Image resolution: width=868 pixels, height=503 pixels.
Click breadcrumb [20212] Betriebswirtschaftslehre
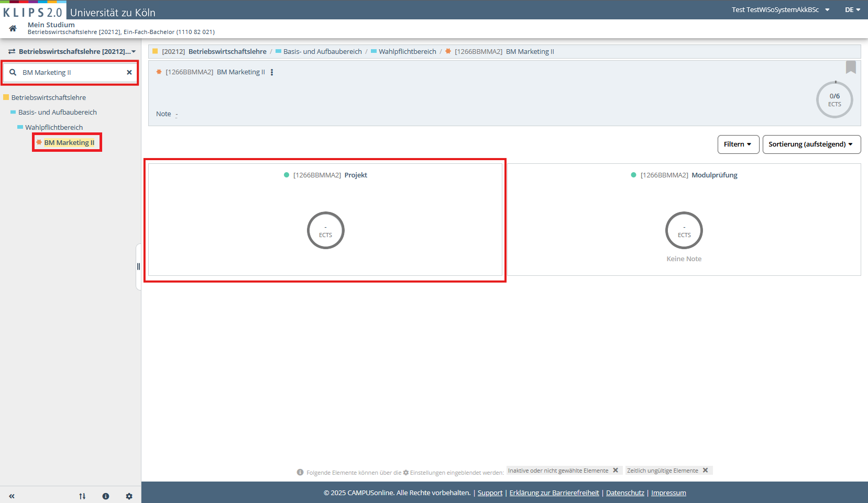click(x=214, y=51)
